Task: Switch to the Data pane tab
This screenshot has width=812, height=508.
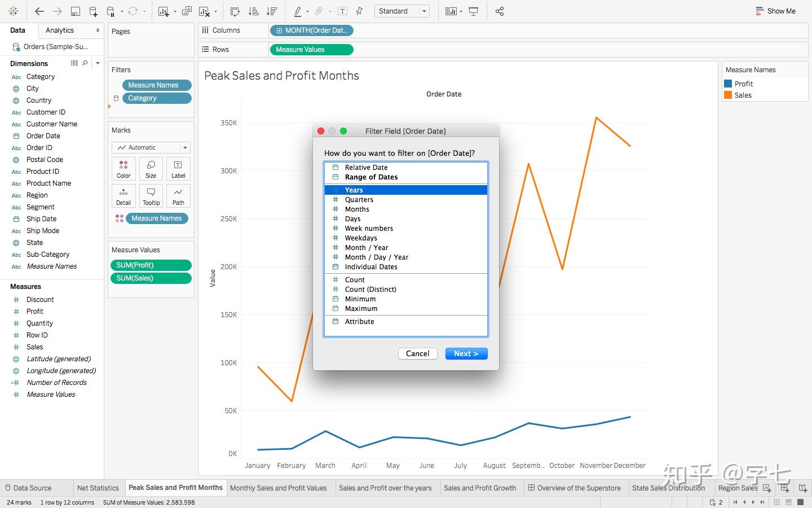Action: coord(17,30)
